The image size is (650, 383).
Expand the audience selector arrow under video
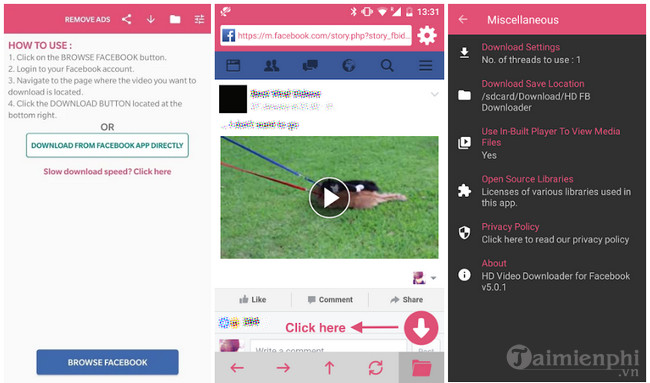pos(433,278)
